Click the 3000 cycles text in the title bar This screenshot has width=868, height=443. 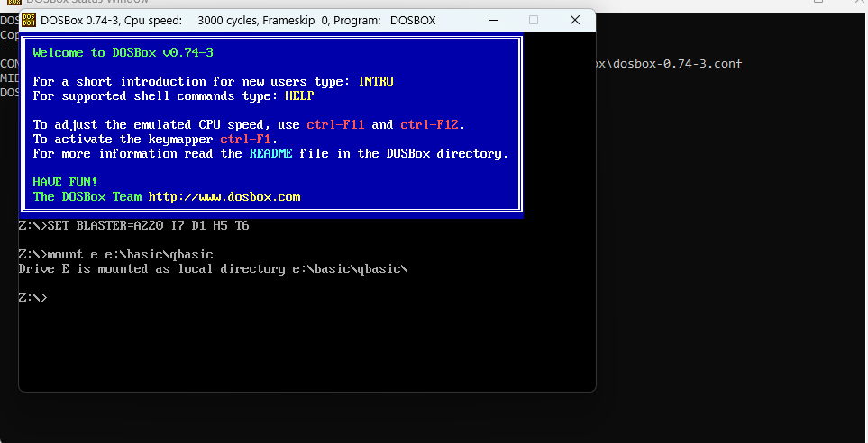pyautogui.click(x=228, y=21)
